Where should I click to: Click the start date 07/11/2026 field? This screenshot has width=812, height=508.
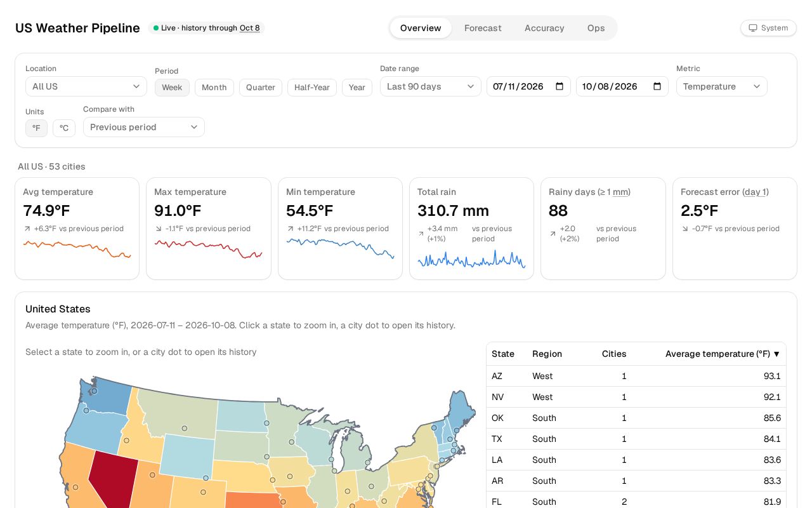point(528,86)
